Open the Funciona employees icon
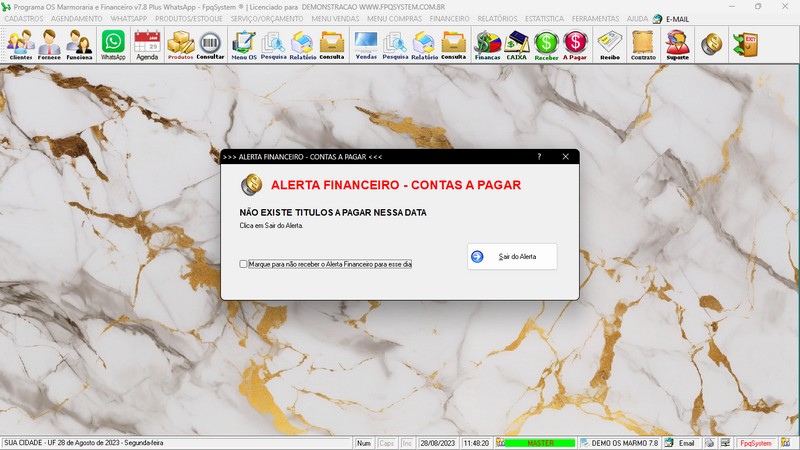Viewport: 800px width, 450px height. (79, 45)
